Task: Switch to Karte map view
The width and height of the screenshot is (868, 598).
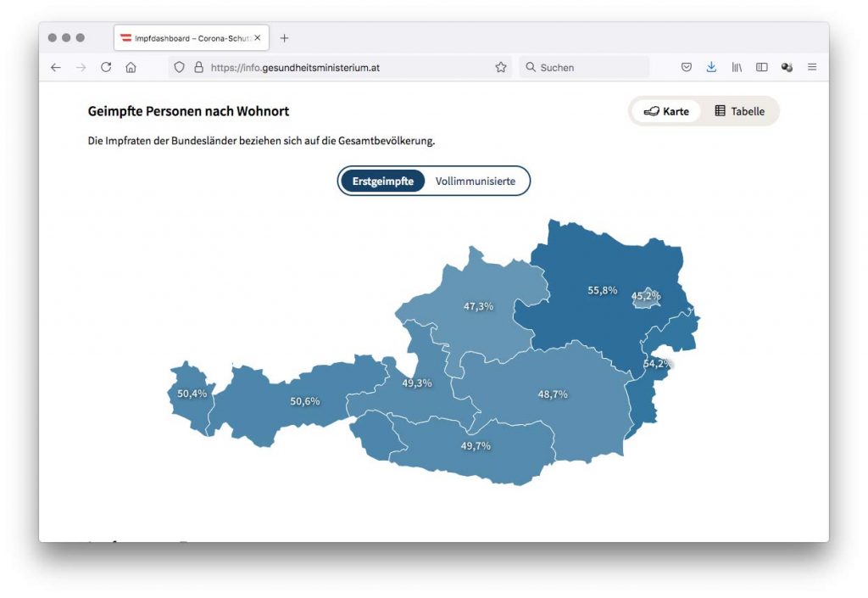Action: [x=666, y=111]
